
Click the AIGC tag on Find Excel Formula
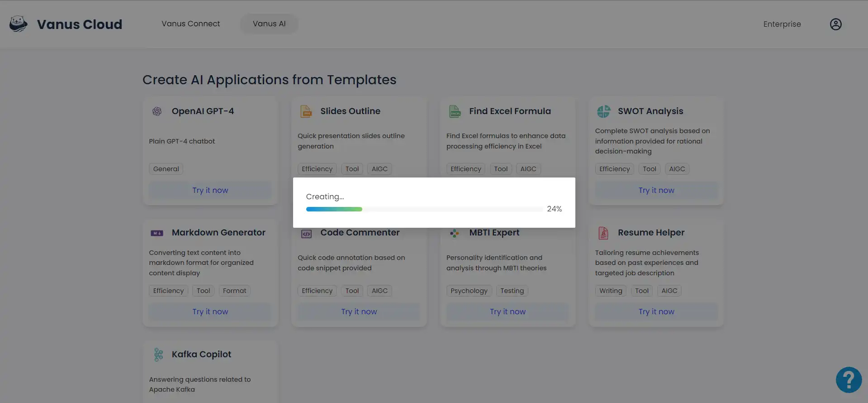[x=528, y=169]
